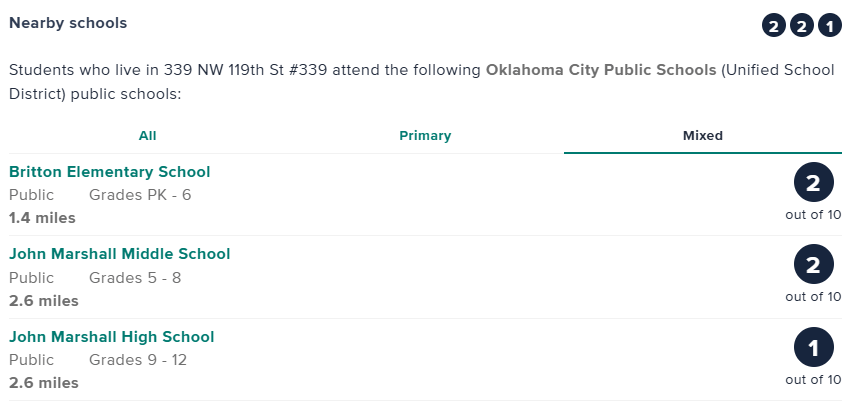854x409 pixels.
Task: Click the Nearby schools heading
Action: [68, 22]
